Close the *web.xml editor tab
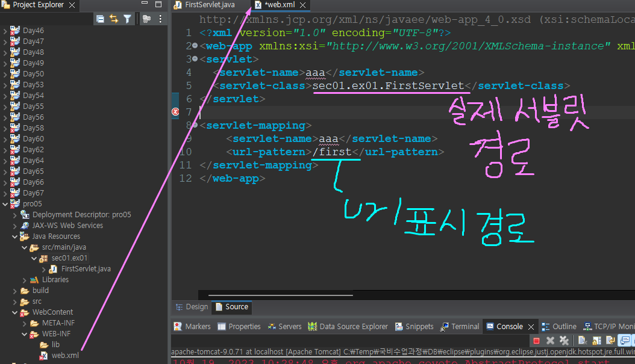Screen dimensions: 635x364 point(302,5)
